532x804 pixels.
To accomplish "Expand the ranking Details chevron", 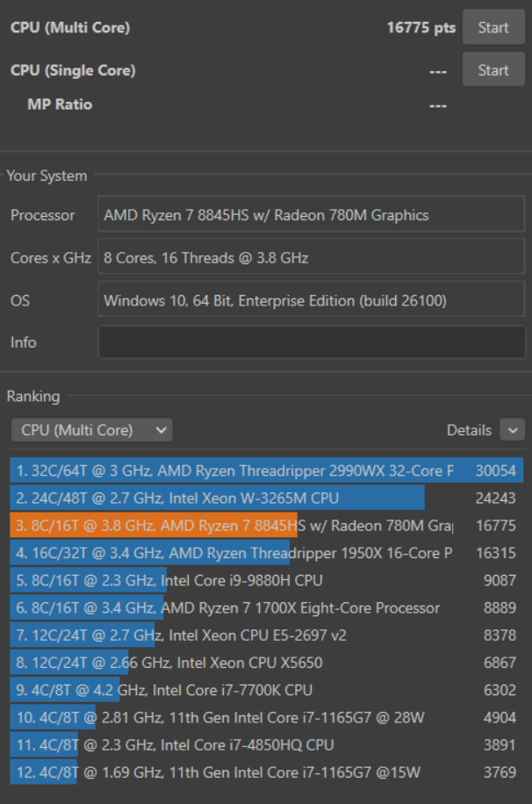I will tap(511, 430).
